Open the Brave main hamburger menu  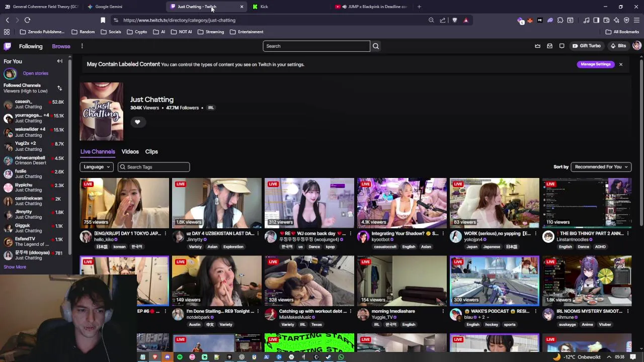pos(636,20)
